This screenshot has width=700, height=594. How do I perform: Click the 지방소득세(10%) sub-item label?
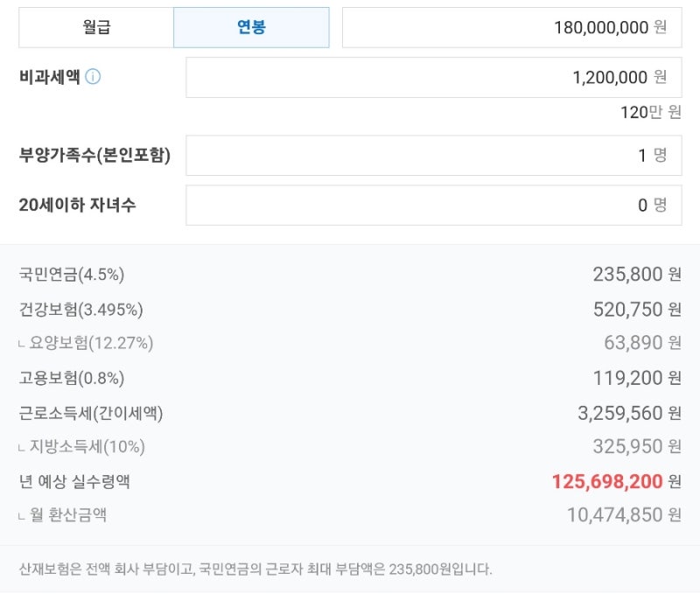tap(87, 447)
